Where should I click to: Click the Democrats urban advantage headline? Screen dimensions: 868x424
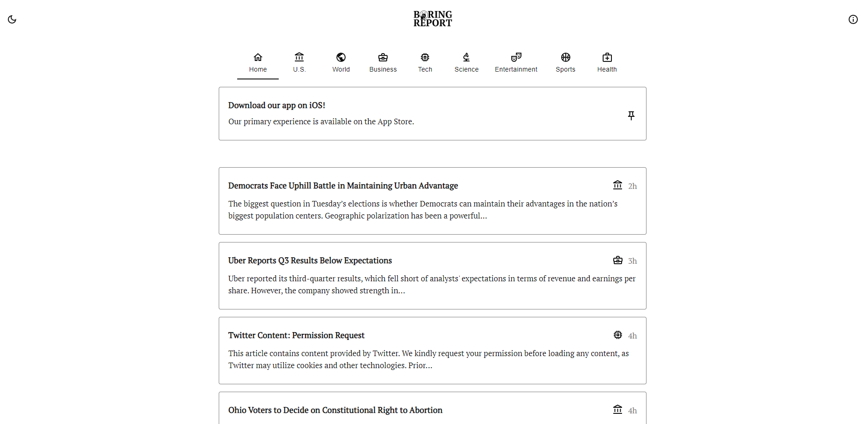click(343, 186)
